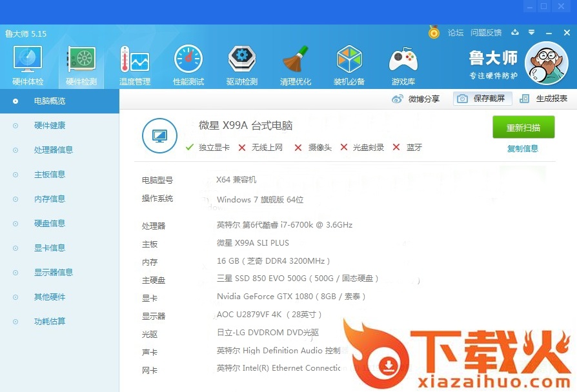
Task: Click the 复制信息 link
Action: coord(523,148)
